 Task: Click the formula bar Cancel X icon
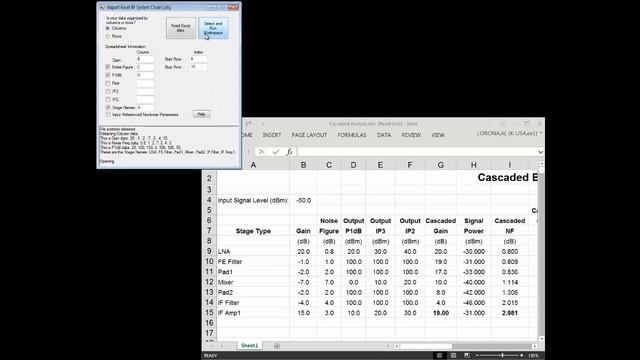(262, 152)
